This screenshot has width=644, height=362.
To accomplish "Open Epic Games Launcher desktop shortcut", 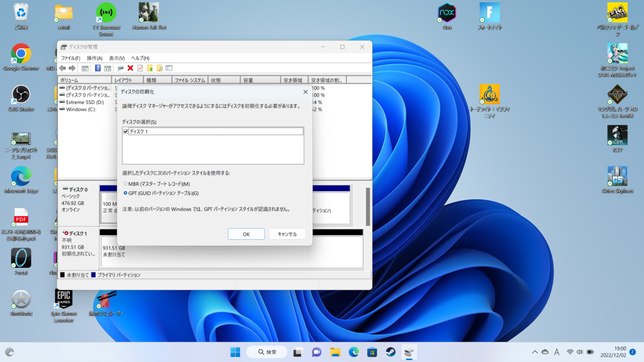I will coord(63,306).
